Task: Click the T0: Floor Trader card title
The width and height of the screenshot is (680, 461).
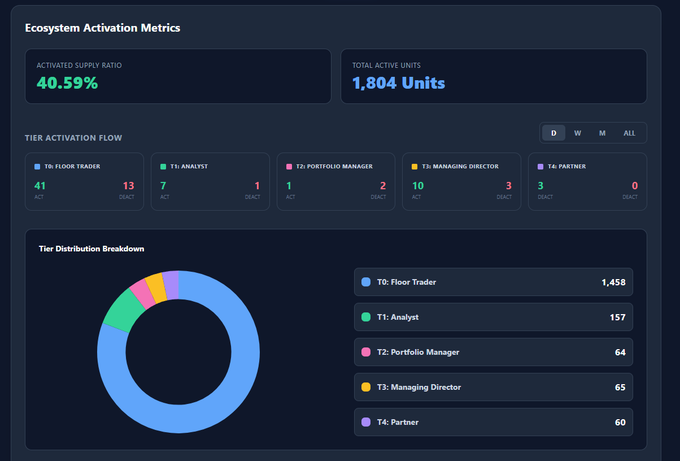Action: [72, 167]
